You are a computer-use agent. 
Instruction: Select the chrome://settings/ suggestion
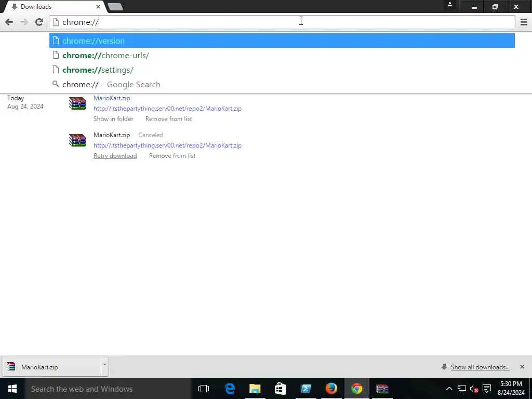pos(282,70)
